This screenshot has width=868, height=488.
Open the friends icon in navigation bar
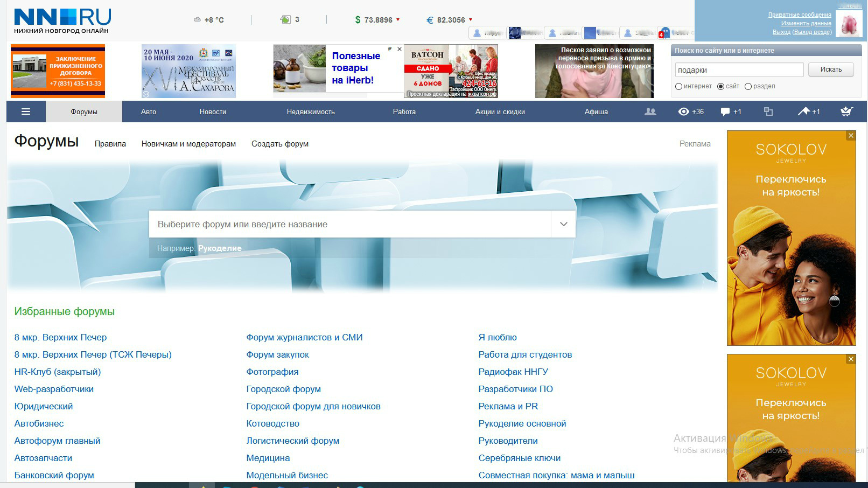[x=650, y=111]
